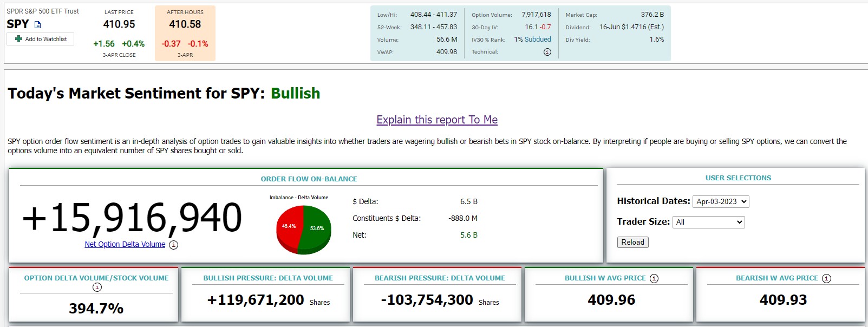Click the Market Cap value 376.2 B

pos(652,15)
